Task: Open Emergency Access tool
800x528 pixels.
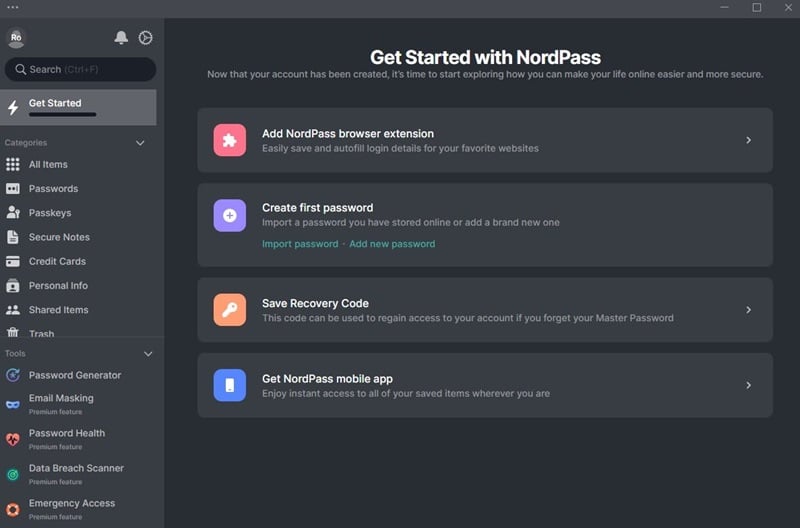Action: click(x=72, y=509)
